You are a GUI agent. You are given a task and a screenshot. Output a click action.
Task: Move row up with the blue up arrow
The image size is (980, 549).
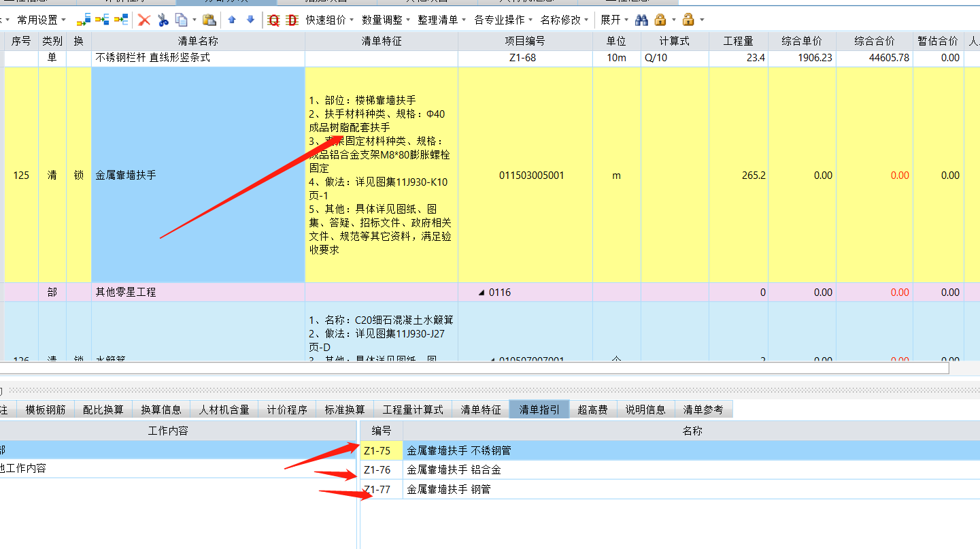[232, 20]
